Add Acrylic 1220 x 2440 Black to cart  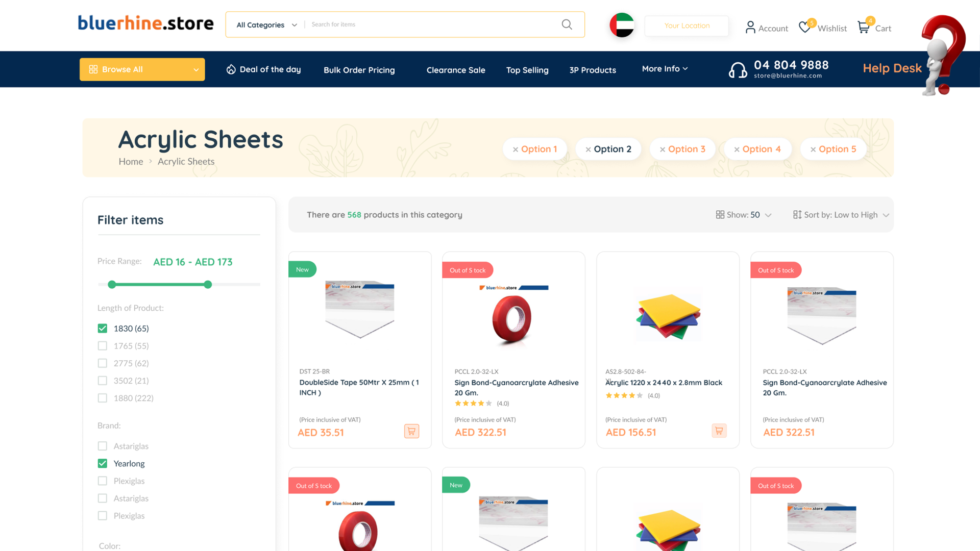click(719, 431)
